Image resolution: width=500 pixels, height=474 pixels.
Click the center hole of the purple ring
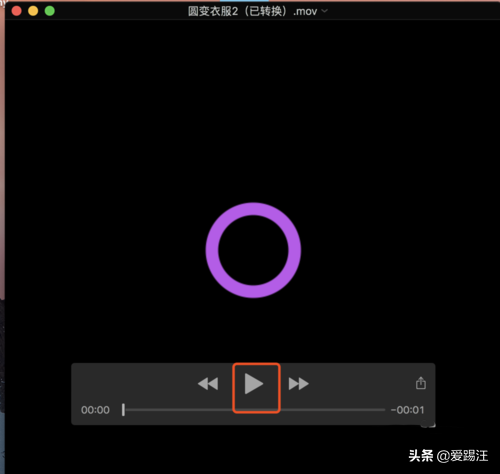tap(253, 250)
